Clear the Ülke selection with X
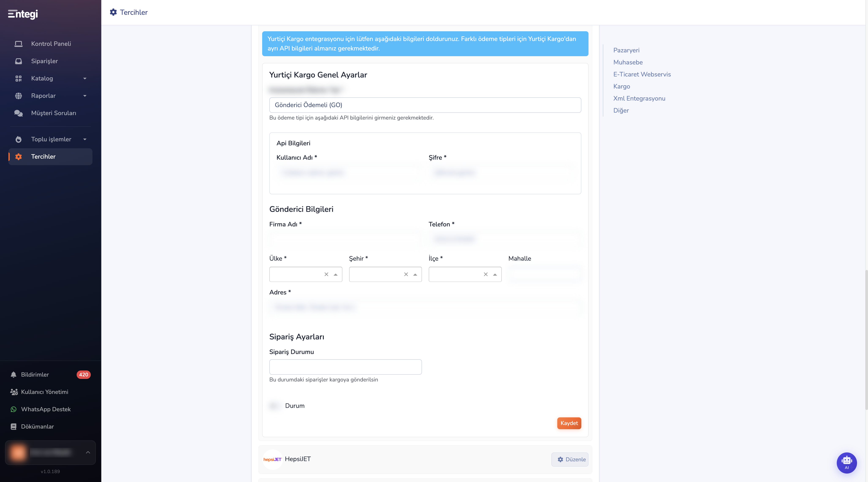 click(x=326, y=274)
